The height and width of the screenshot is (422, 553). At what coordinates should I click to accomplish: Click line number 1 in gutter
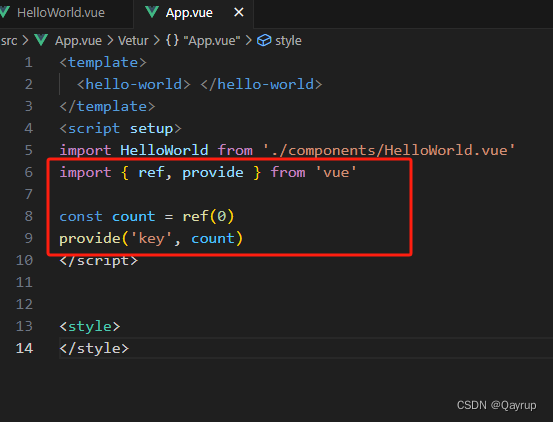point(29,62)
